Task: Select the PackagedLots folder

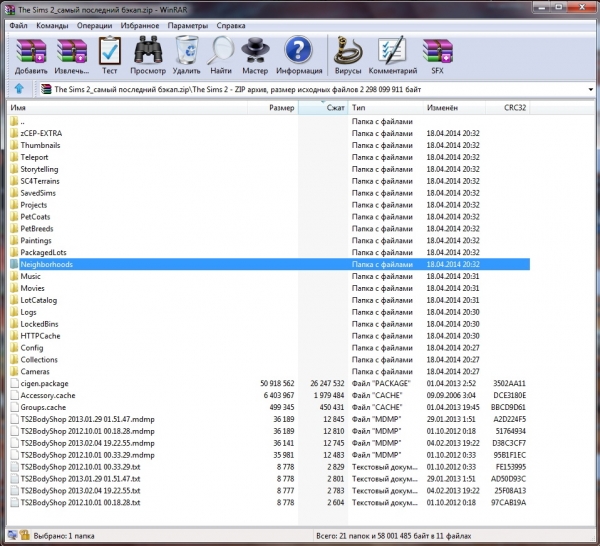Action: pos(43,252)
